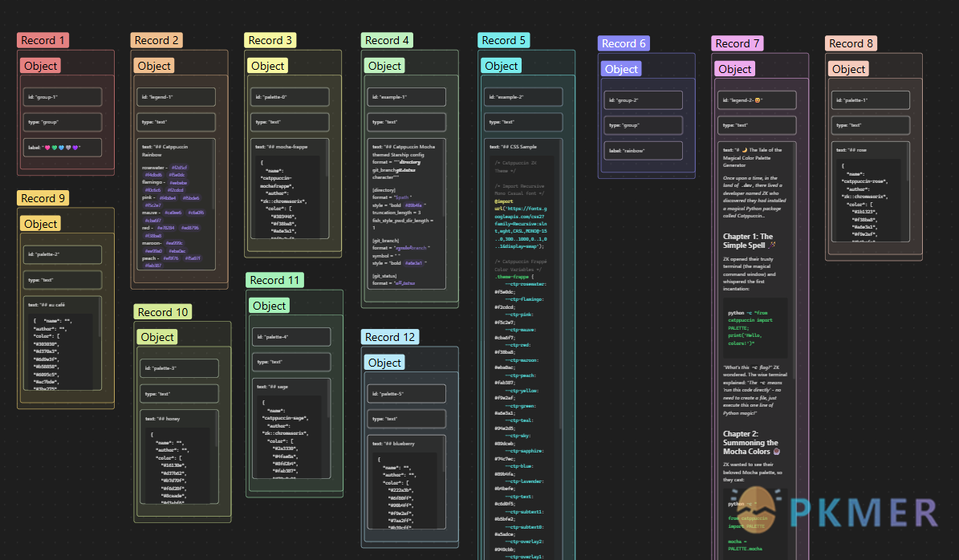Screen dimensions: 959x560
Task: Open the "## au café" text card
Action: coord(63,343)
